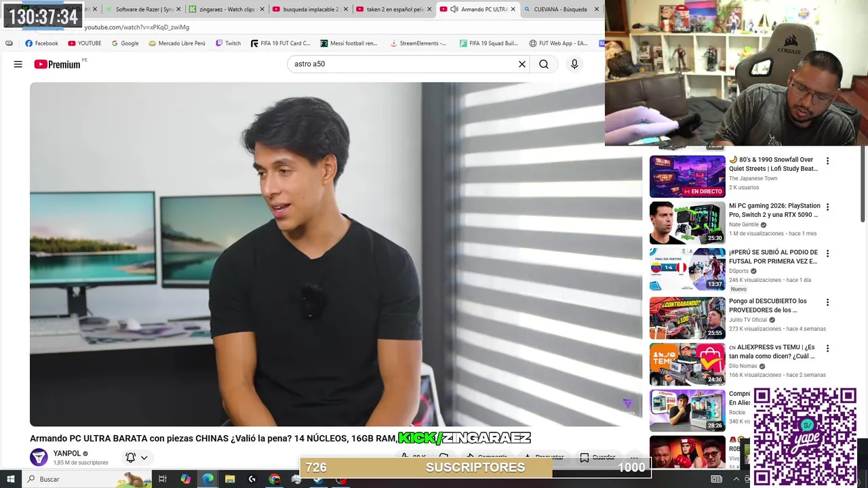Image resolution: width=868 pixels, height=488 pixels.
Task: Open the YouTube hamburger guide menu
Action: coord(18,64)
